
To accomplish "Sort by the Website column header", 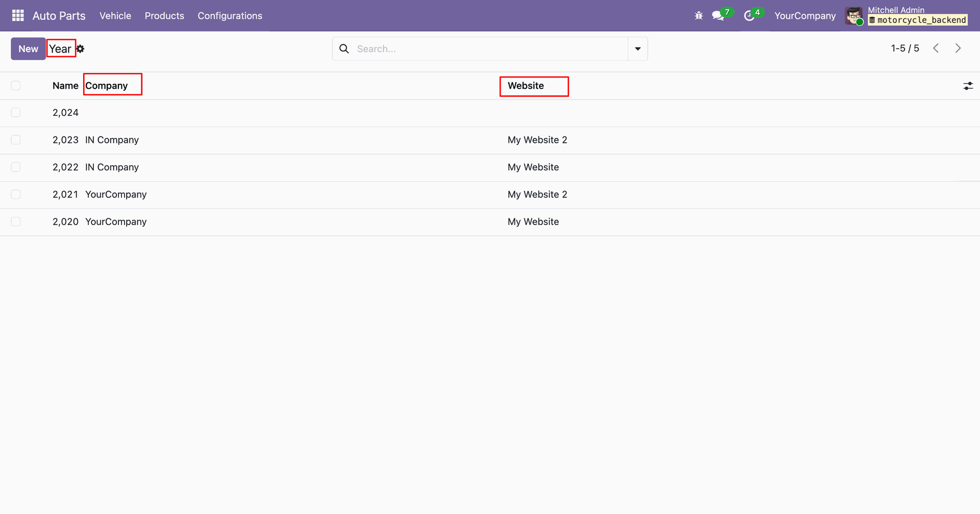I will point(526,86).
